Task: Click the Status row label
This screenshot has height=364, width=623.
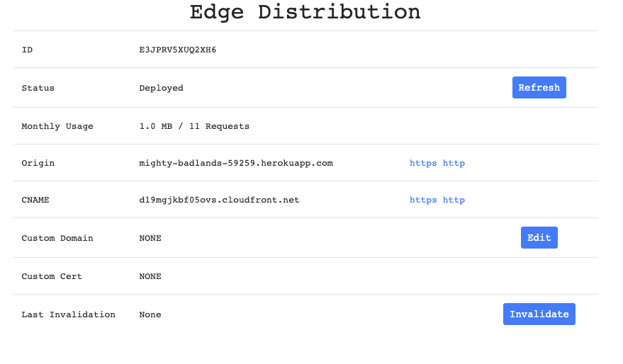Action: click(38, 88)
